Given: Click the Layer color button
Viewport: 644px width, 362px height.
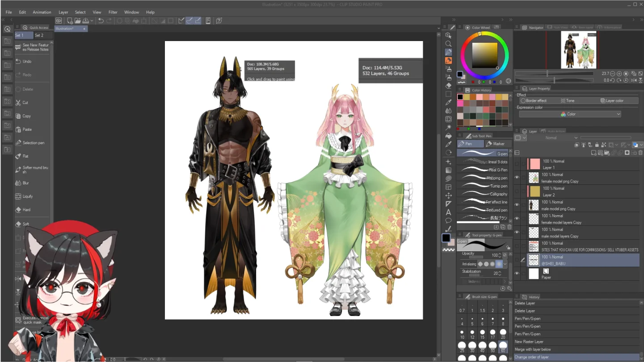Looking at the screenshot, I should 612,101.
